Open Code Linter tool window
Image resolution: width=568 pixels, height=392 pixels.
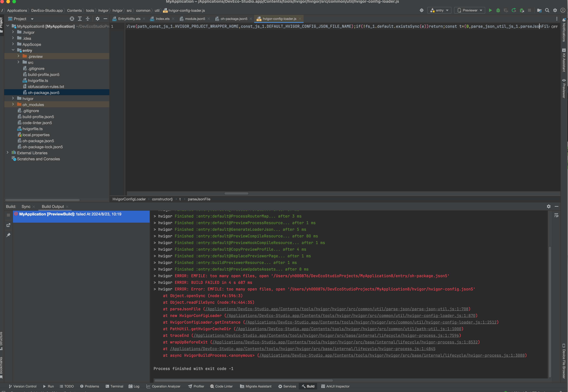(x=221, y=386)
